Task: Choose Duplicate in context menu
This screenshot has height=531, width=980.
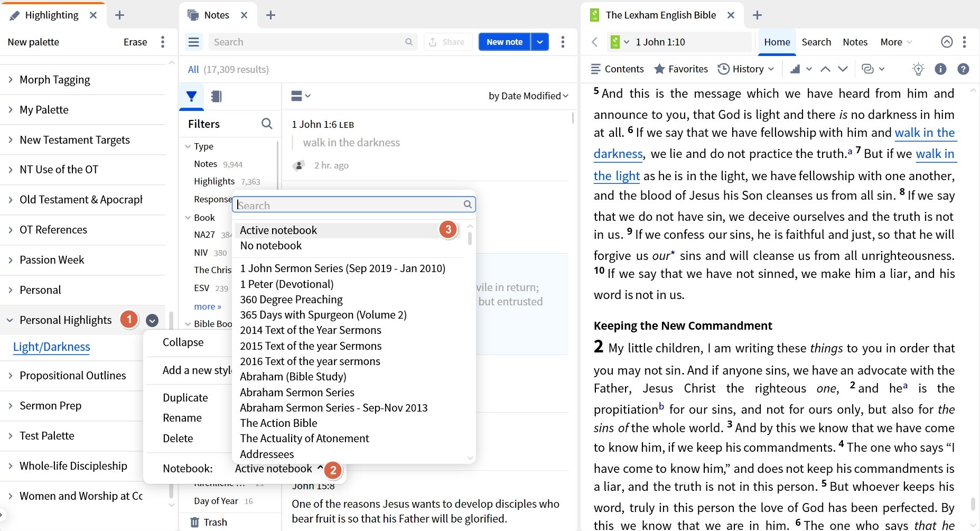Action: (185, 397)
